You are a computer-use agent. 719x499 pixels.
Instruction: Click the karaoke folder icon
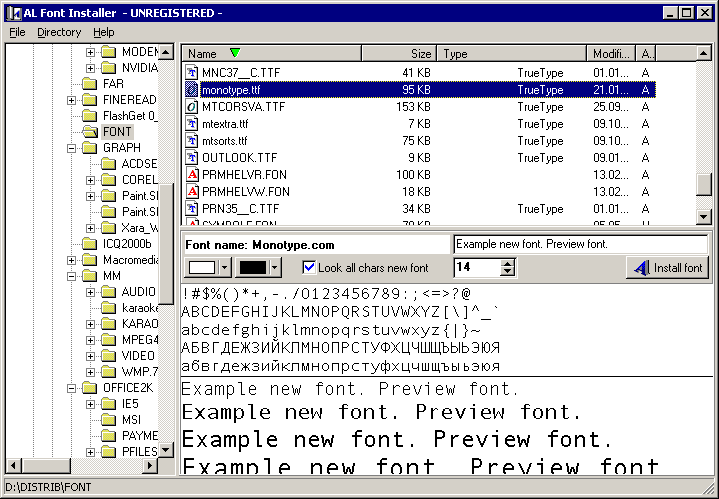tap(109, 308)
